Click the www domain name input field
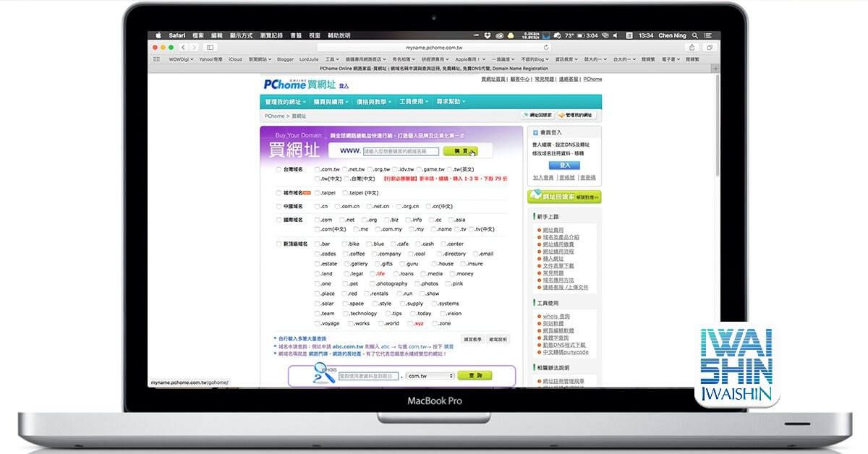868x454 pixels. pyautogui.click(x=400, y=151)
